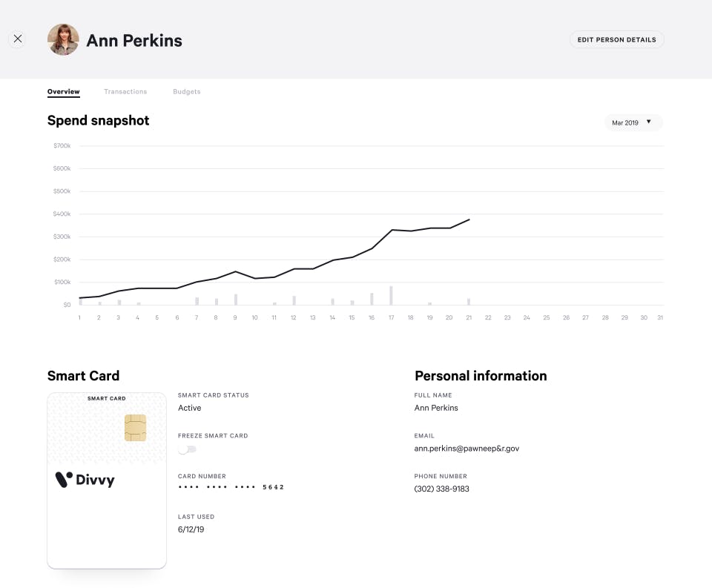
Task: Click the day 9 spend bar
Action: 236,300
